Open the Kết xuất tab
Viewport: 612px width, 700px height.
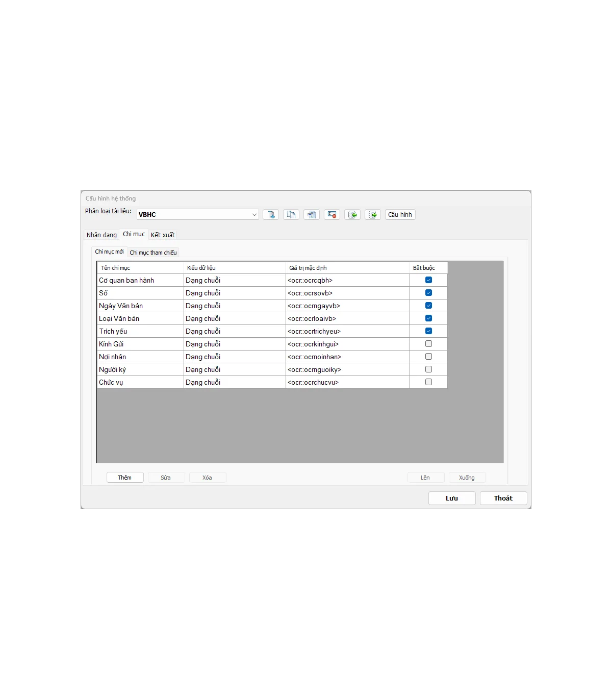click(x=163, y=235)
